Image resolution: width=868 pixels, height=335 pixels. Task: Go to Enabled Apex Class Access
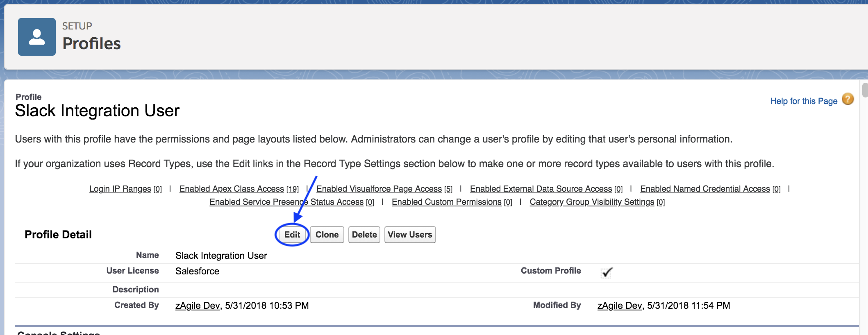[232, 189]
